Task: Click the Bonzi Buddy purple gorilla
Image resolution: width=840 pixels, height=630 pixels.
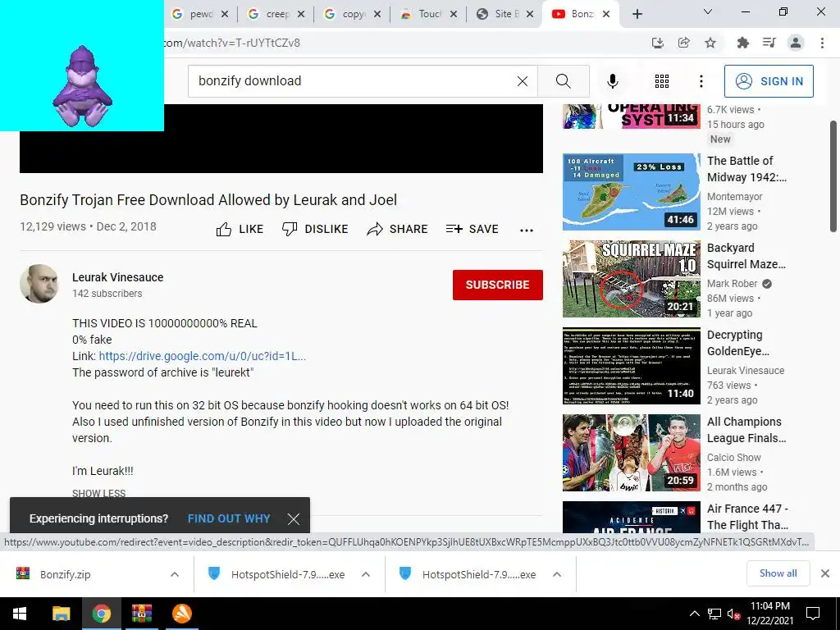Action: click(82, 86)
